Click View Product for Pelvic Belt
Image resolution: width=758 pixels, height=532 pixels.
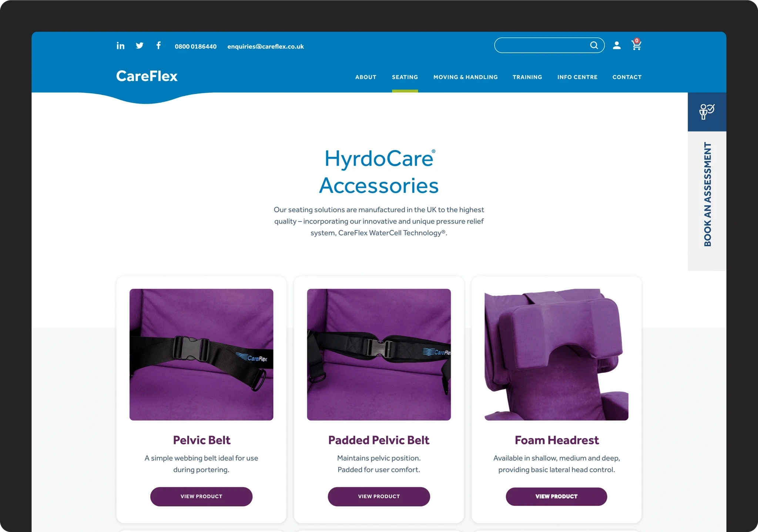tap(201, 496)
